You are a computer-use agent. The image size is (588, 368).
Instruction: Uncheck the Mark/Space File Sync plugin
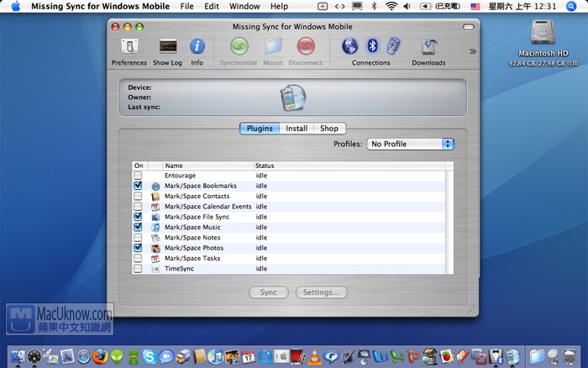pos(138,217)
